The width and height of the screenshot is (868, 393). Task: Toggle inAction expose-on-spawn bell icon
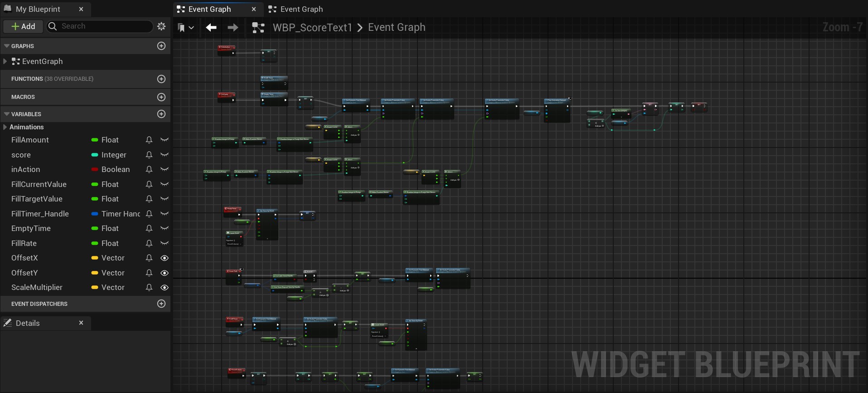[x=149, y=169]
